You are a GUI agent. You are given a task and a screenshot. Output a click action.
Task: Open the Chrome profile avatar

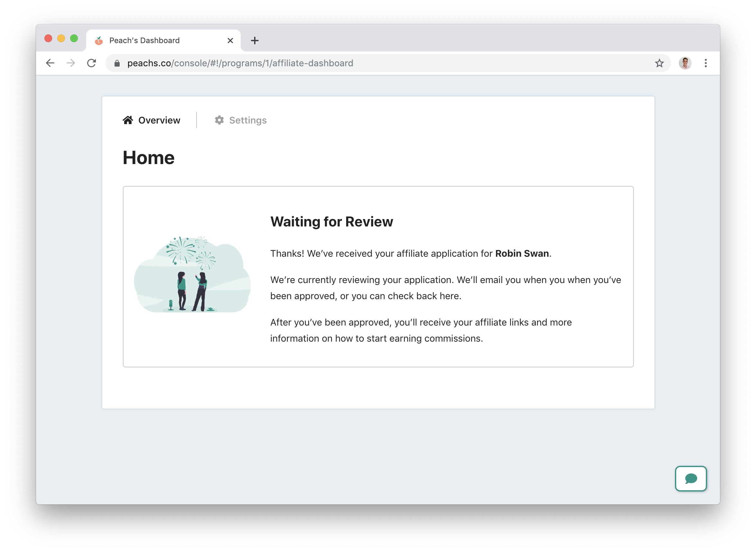pyautogui.click(x=685, y=63)
